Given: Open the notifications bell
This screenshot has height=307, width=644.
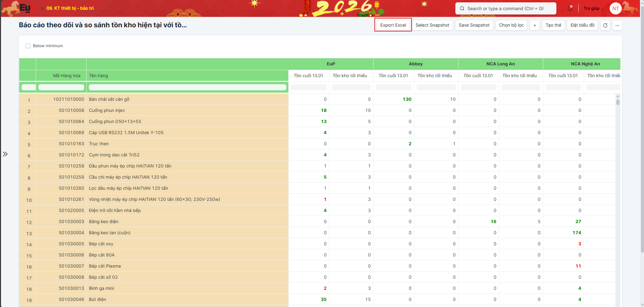Looking at the screenshot, I should click(570, 8).
